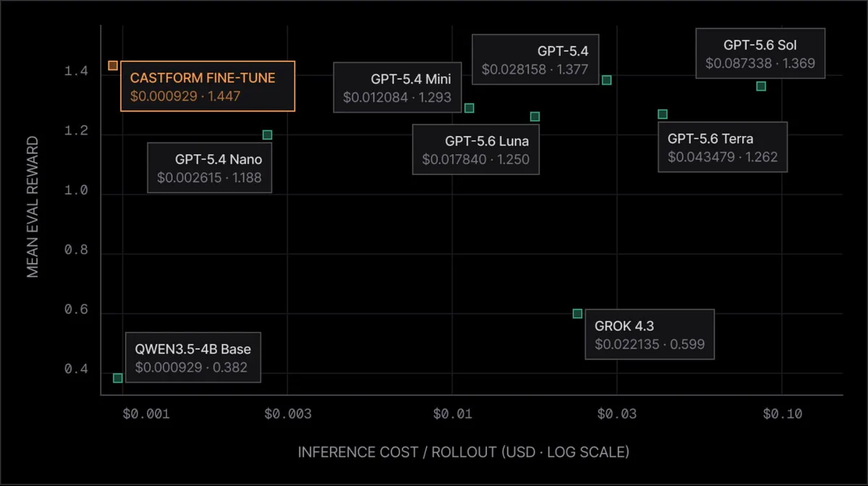This screenshot has height=486, width=868.
Task: Click the MEAN EVAL REWARD axis title
Action: coord(33,208)
